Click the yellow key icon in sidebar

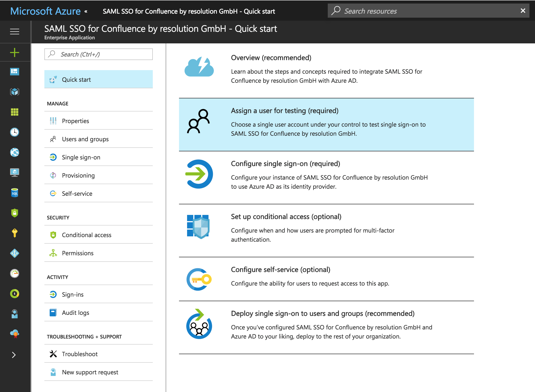pos(15,233)
